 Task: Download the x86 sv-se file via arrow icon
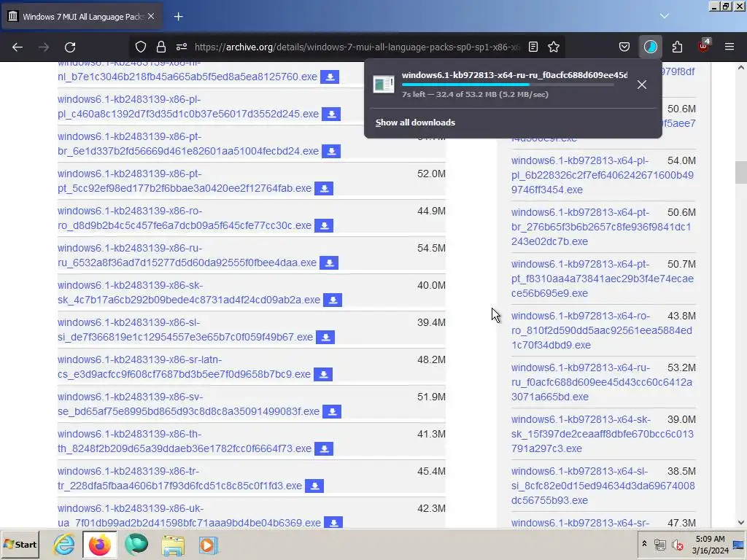(332, 411)
